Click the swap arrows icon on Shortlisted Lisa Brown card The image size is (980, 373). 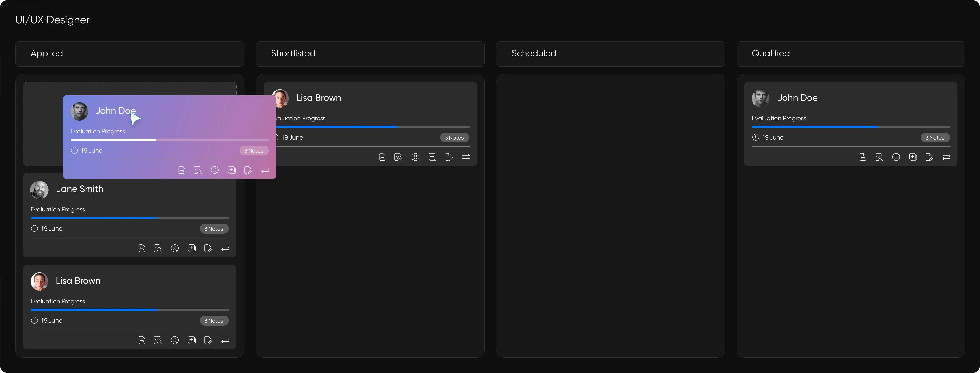coord(466,157)
